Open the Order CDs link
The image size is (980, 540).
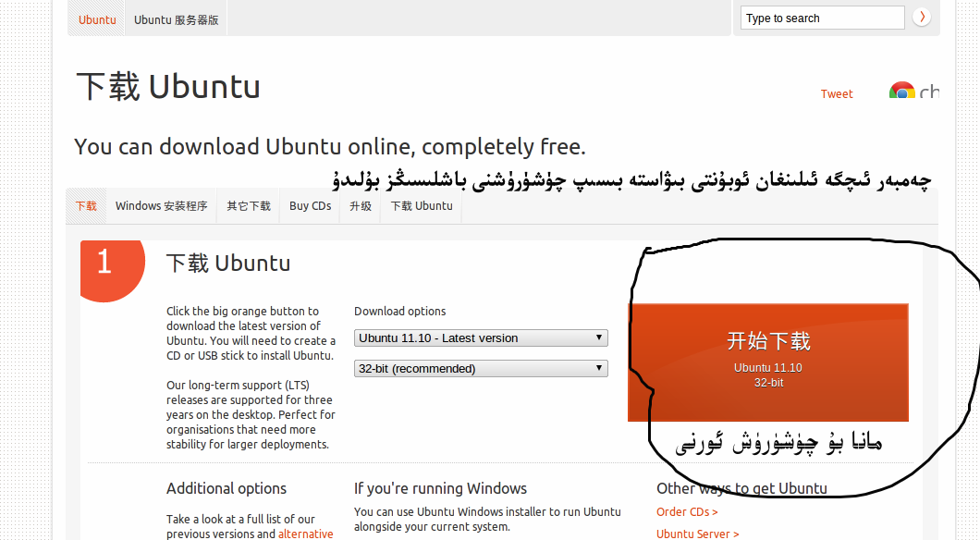(x=687, y=512)
